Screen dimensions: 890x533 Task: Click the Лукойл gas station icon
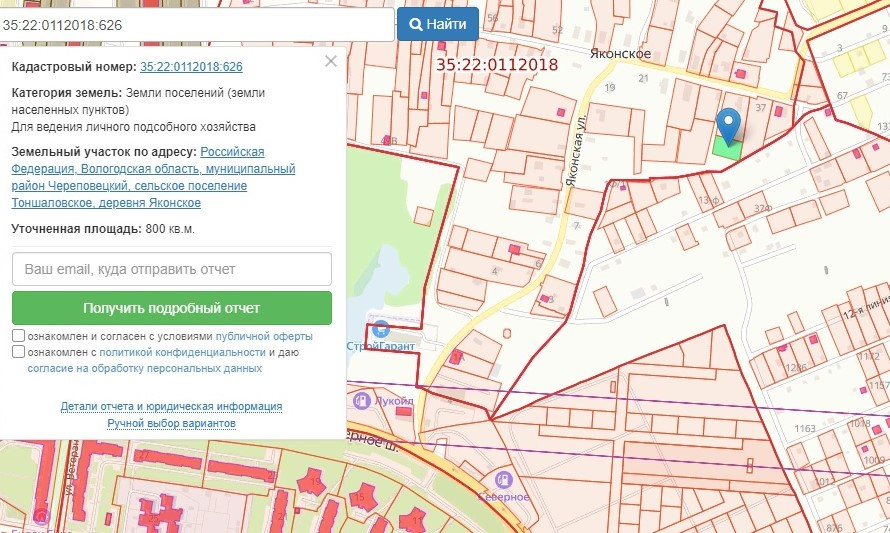359,400
